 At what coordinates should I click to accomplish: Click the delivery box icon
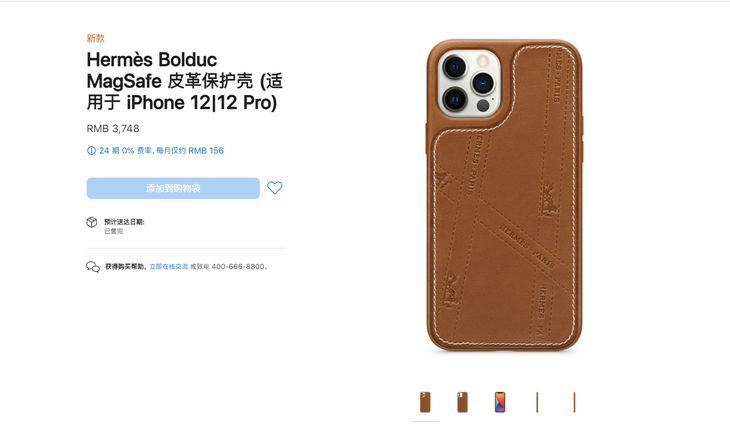(92, 222)
